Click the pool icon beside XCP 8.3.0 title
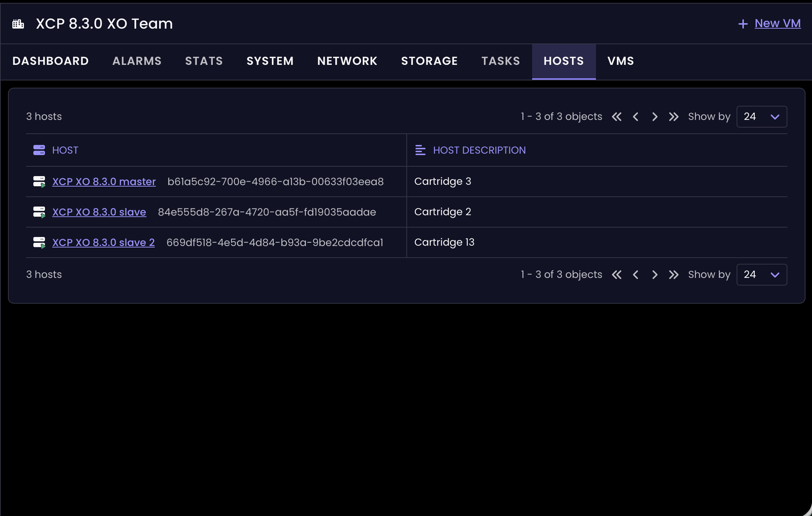 pos(18,24)
